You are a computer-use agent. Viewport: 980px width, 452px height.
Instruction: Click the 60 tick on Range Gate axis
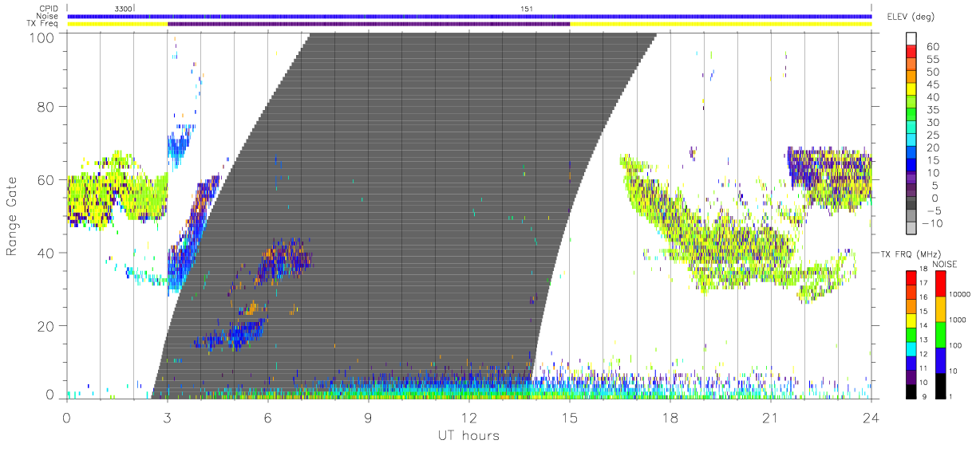tap(45, 179)
